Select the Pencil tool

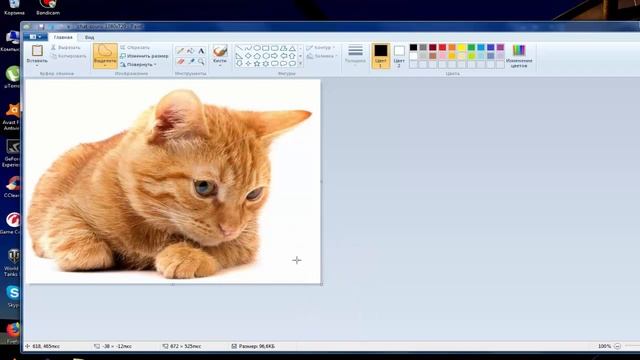click(x=180, y=51)
